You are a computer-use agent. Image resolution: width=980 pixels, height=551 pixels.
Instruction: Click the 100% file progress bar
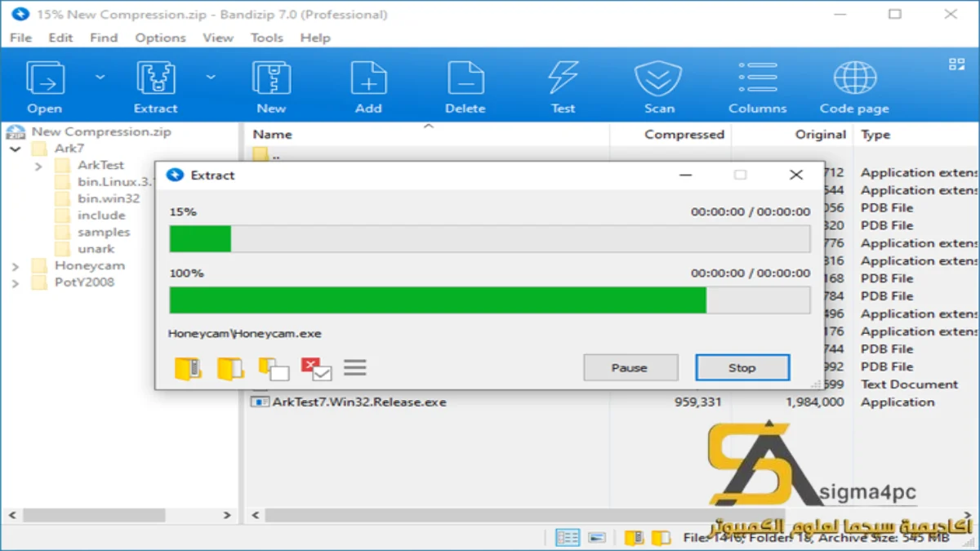click(490, 300)
